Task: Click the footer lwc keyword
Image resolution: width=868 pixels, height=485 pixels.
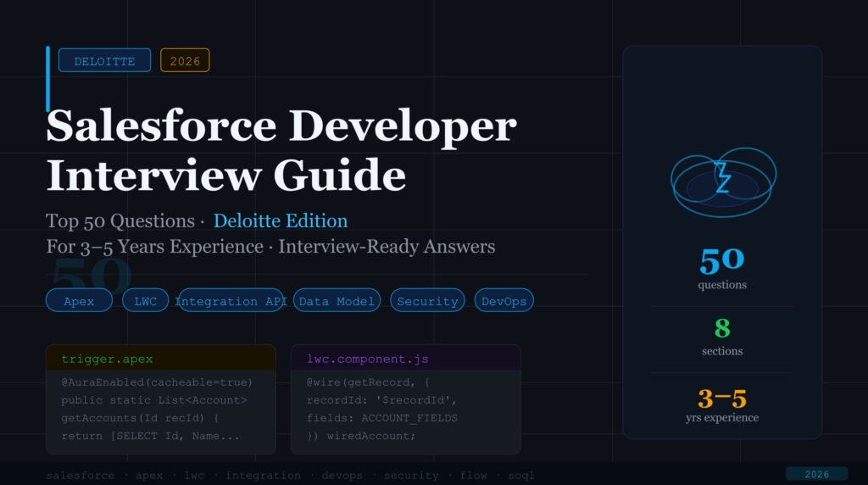Action: tap(194, 475)
